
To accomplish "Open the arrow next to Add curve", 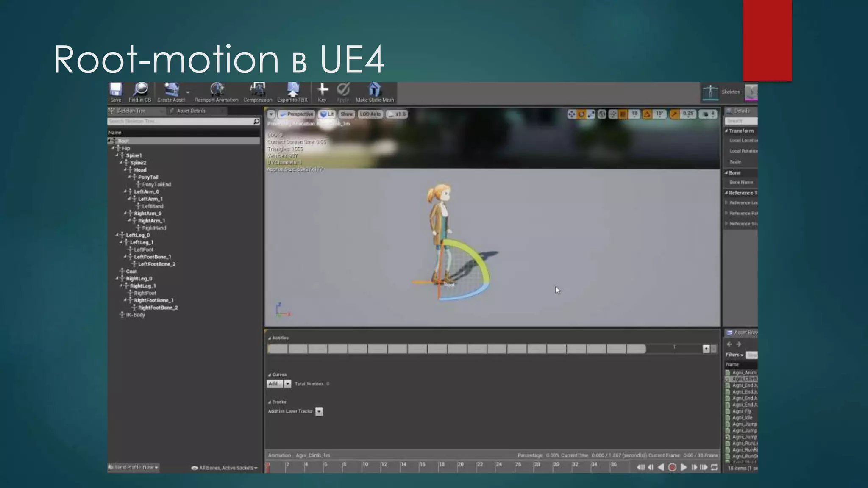I will click(x=287, y=384).
